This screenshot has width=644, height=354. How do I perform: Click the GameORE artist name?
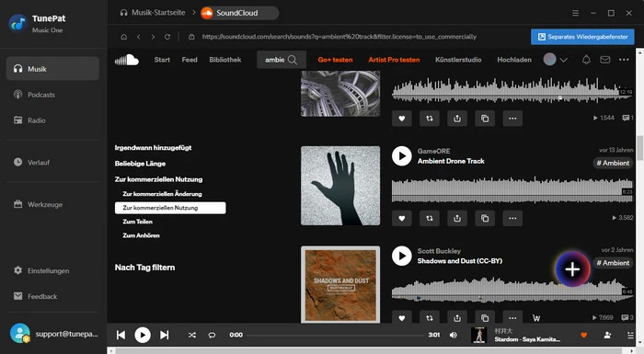coord(433,151)
